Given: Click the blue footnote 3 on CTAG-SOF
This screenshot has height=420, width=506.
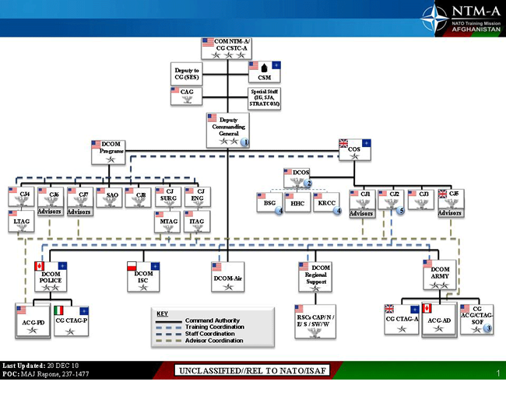Looking at the screenshot, I should 488,328.
